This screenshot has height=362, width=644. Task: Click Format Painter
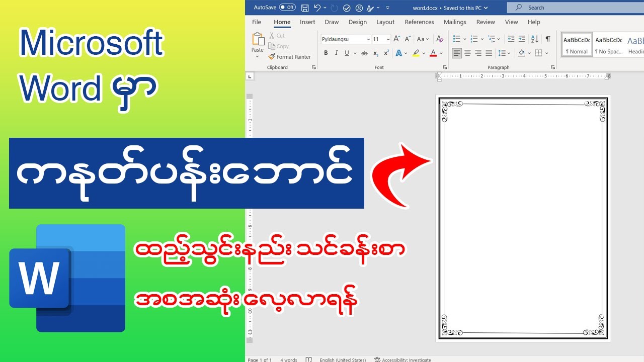(x=289, y=57)
